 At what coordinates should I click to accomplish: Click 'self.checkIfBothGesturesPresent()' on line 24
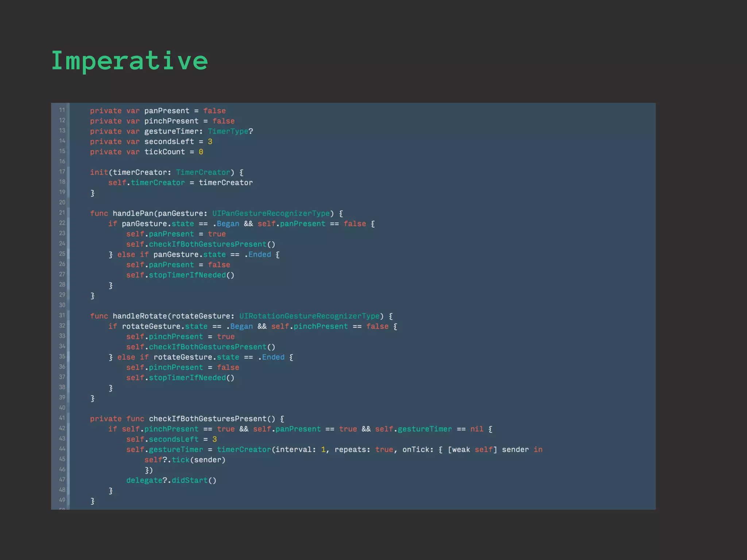point(201,244)
